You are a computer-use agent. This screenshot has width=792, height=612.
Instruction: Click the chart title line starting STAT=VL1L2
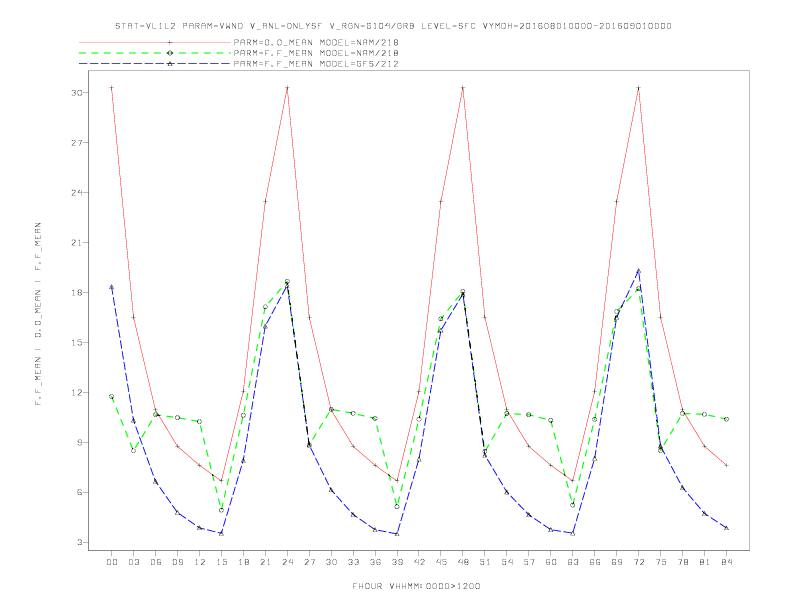[393, 26]
